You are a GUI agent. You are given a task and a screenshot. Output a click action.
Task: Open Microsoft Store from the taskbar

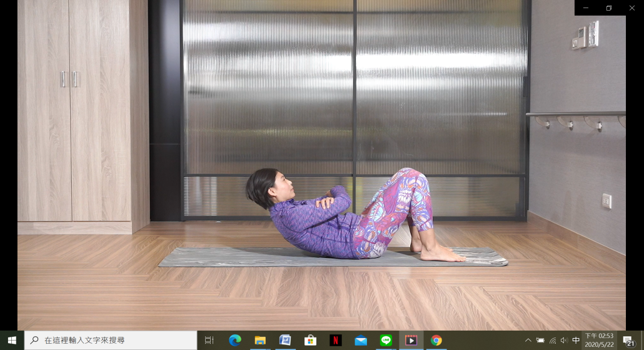(310, 340)
